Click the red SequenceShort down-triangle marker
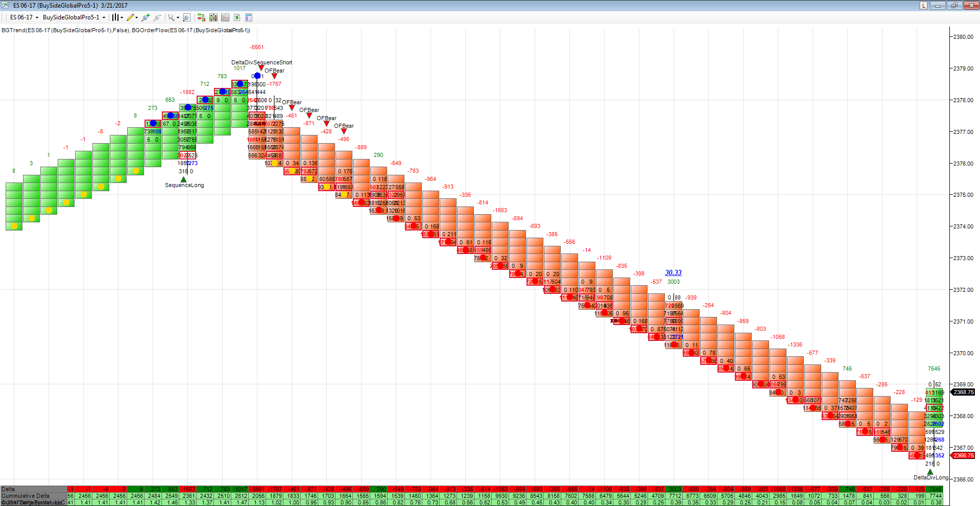This screenshot has height=506, width=980. 261,68
